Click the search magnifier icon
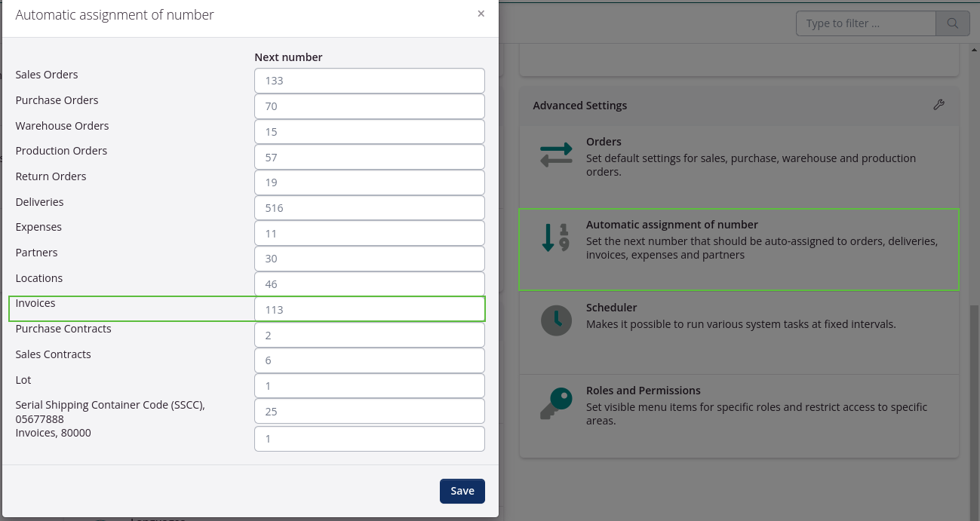Viewport: 980px width, 521px height. pos(952,23)
